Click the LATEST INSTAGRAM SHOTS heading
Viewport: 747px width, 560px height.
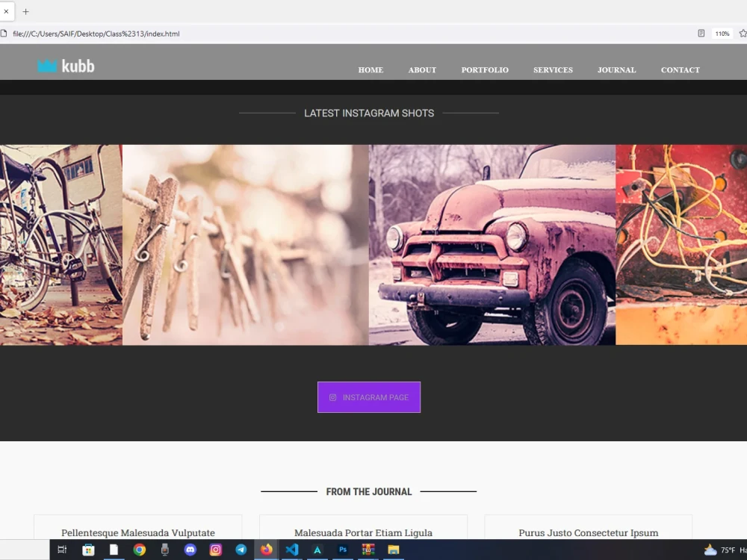pyautogui.click(x=369, y=113)
